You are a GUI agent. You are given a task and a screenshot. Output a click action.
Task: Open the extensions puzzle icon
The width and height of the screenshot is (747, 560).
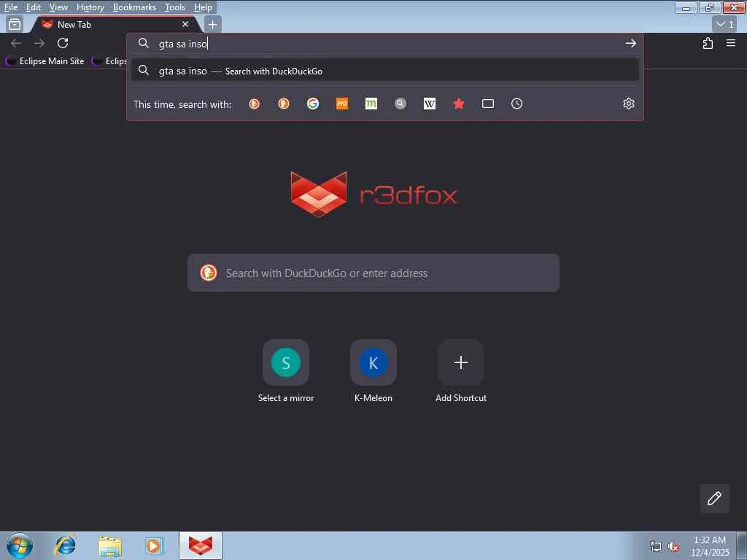708,43
